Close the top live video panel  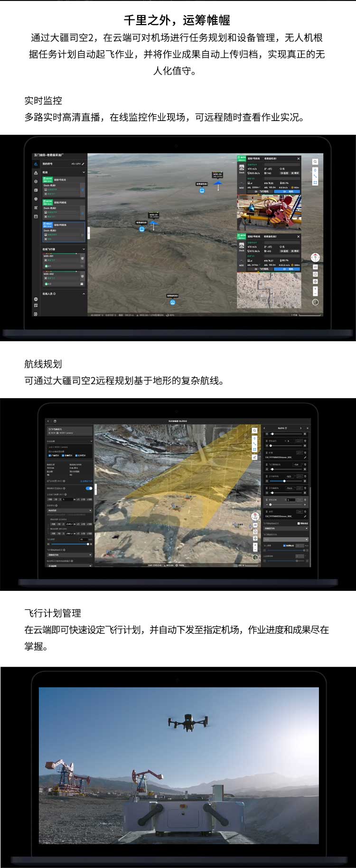pos(299,159)
